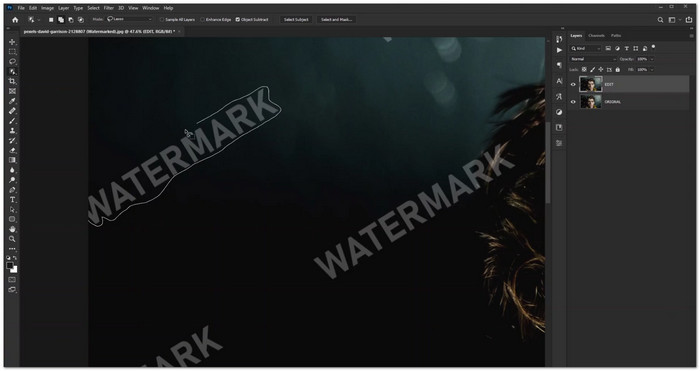700x371 pixels.
Task: Switch to the Paths tab
Action: (616, 36)
